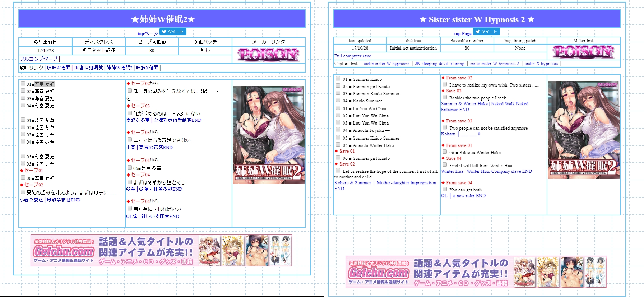Open the 夏妃&冬華 link
Image resolution: width=644 pixels, height=297 pixels.
pyautogui.click(x=138, y=120)
